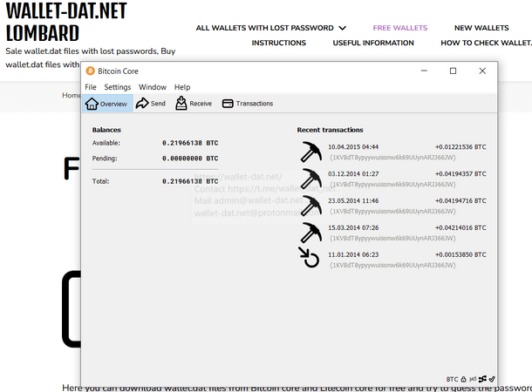Open the Free Wallets page link
The width and height of the screenshot is (532, 392).
(400, 28)
